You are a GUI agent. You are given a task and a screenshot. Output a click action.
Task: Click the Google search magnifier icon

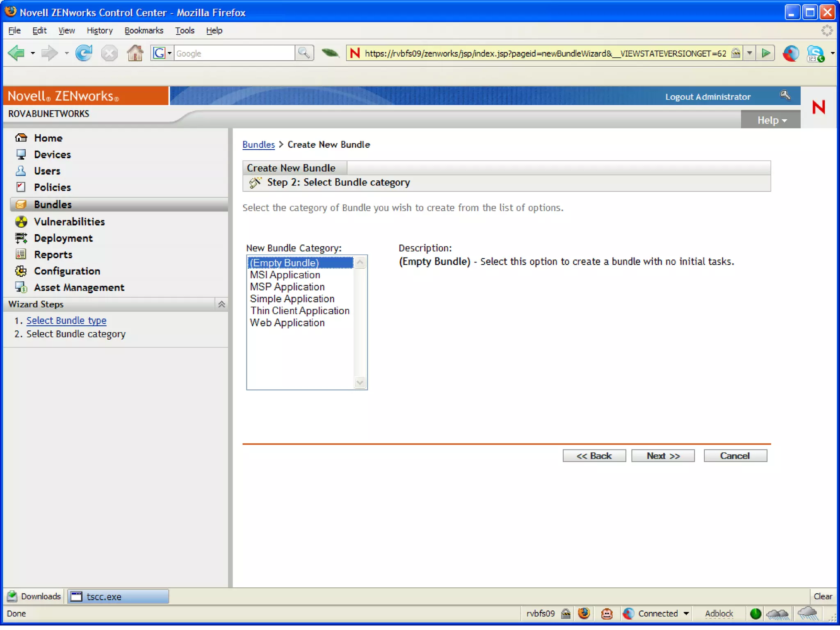click(x=304, y=53)
